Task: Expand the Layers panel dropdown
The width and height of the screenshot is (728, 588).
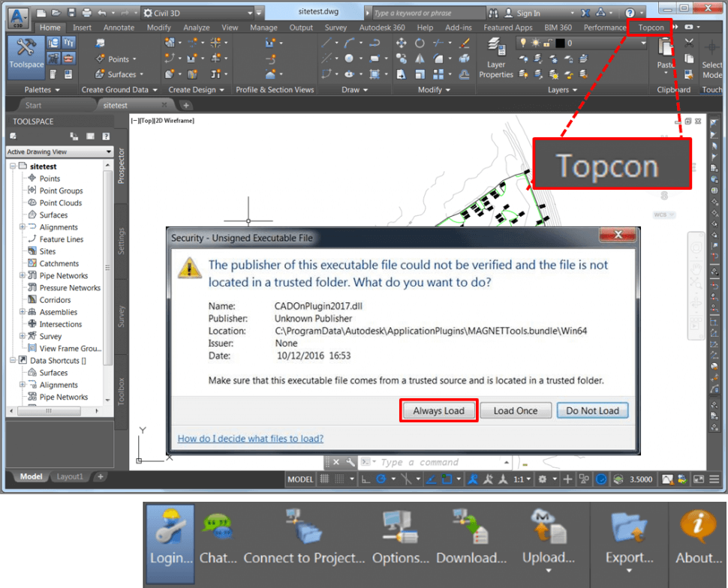Action: 562,89
